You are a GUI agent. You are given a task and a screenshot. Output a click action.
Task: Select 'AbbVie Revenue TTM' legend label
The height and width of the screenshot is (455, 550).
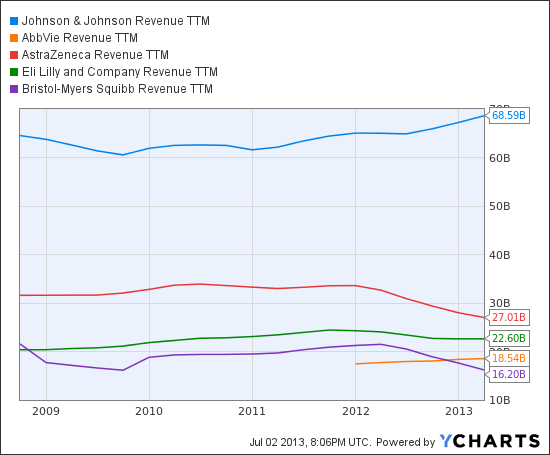click(x=80, y=38)
